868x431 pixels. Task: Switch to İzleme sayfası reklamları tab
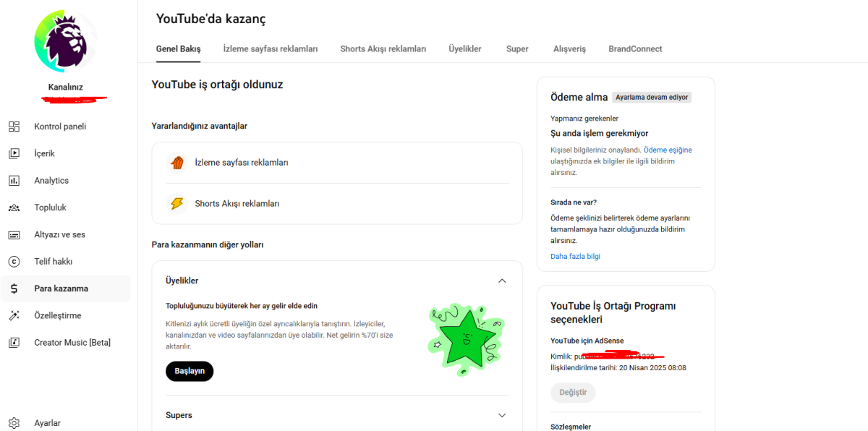(x=271, y=49)
